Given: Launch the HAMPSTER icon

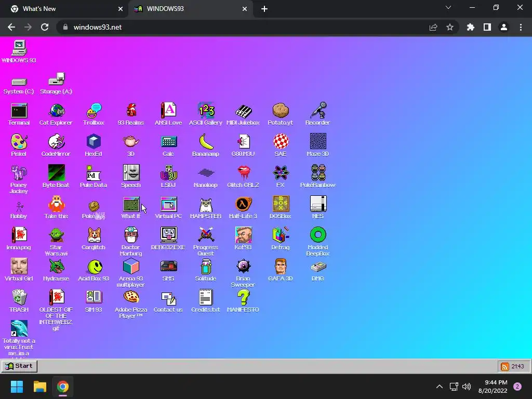Looking at the screenshot, I should 206,205.
